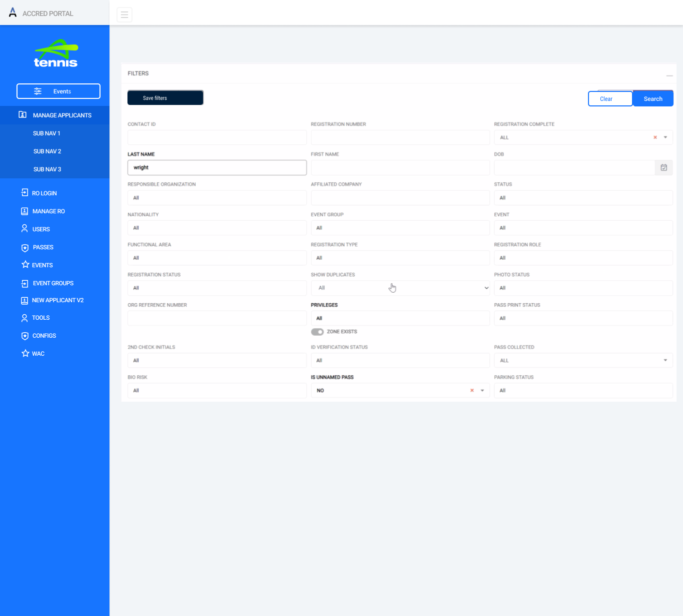
Task: Click the Configs shield icon
Action: pyautogui.click(x=24, y=336)
